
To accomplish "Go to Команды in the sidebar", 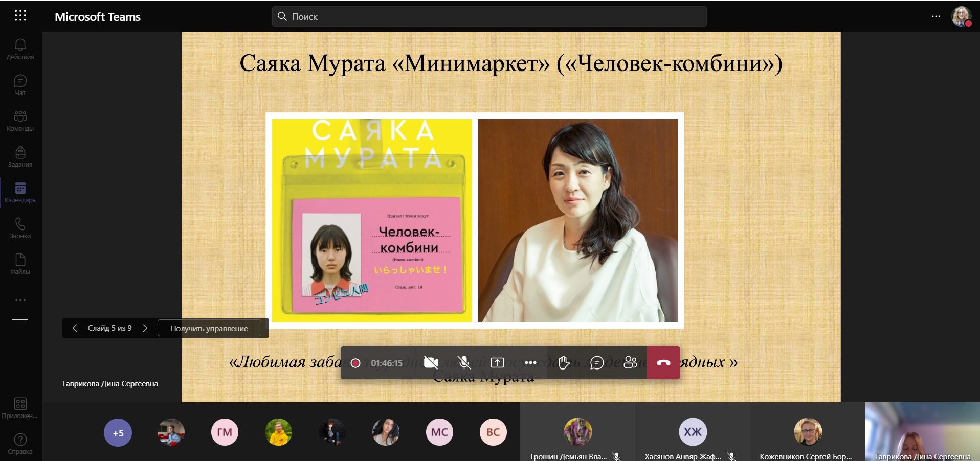I will point(20,121).
